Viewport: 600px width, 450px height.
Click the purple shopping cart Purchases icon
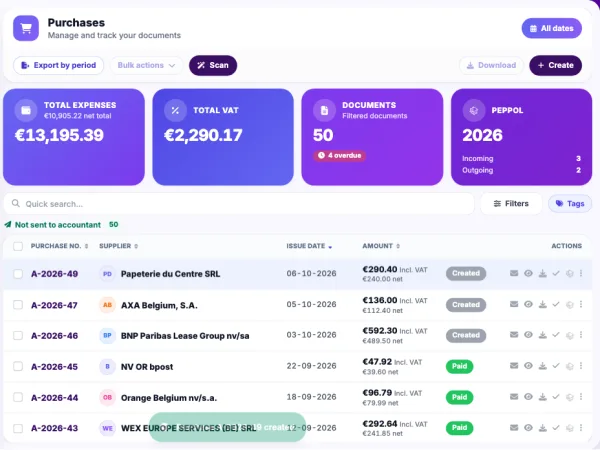click(x=26, y=28)
